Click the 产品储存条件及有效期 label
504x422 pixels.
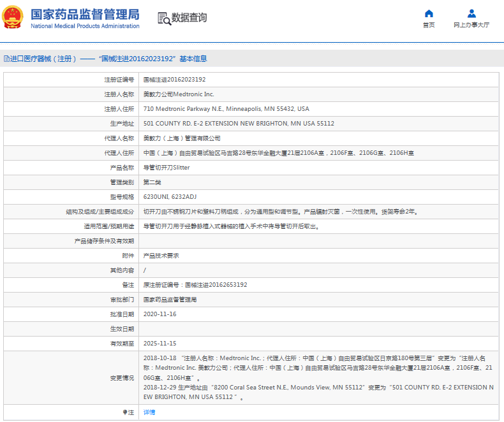click(x=104, y=241)
